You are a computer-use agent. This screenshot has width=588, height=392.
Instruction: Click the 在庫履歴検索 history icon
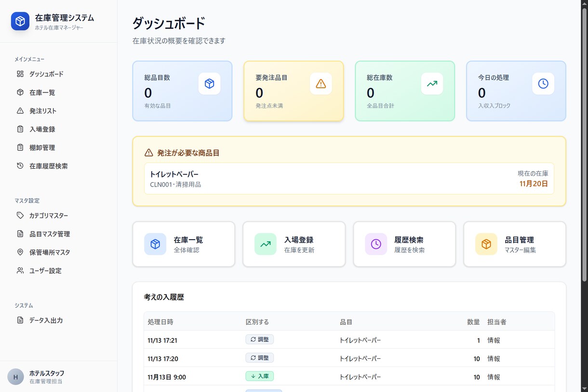click(20, 165)
